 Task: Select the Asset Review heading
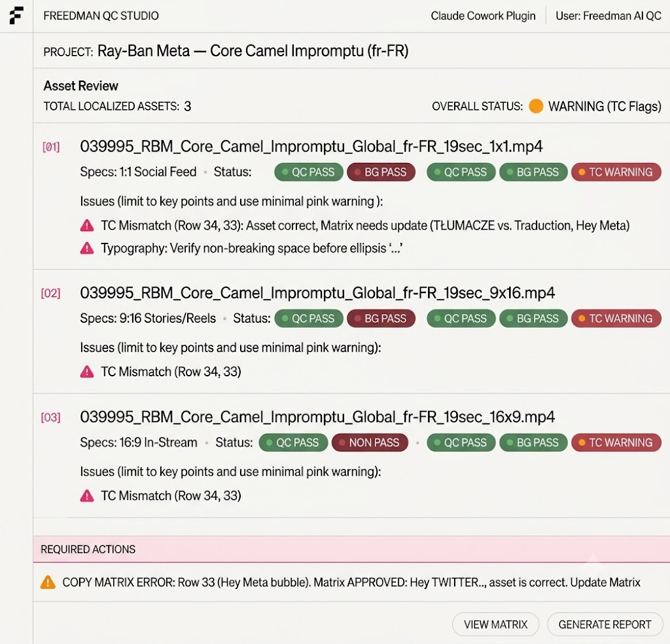tap(80, 86)
